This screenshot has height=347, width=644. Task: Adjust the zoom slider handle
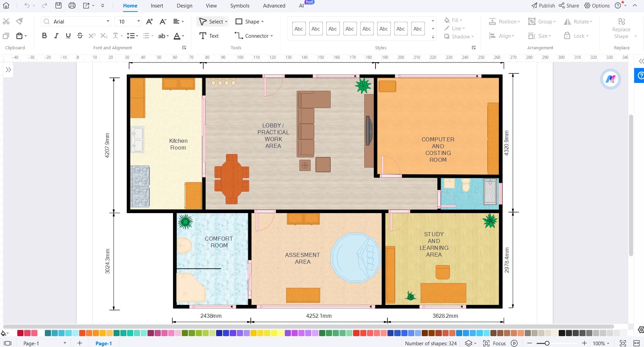[x=547, y=343]
